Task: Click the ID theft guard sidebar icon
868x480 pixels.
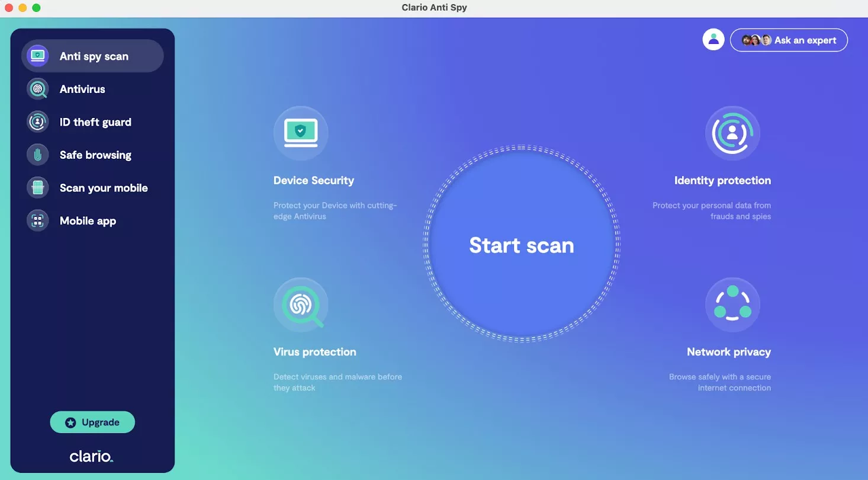Action: pyautogui.click(x=38, y=122)
